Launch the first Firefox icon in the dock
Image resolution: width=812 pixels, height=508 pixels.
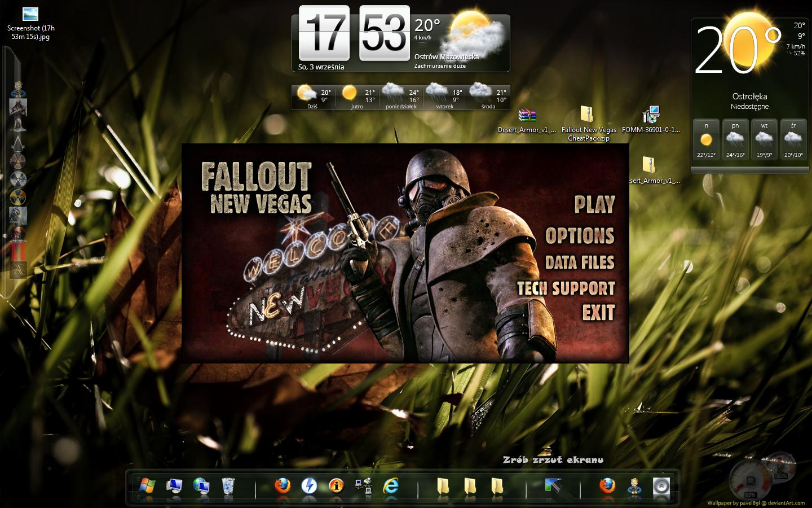(x=282, y=485)
